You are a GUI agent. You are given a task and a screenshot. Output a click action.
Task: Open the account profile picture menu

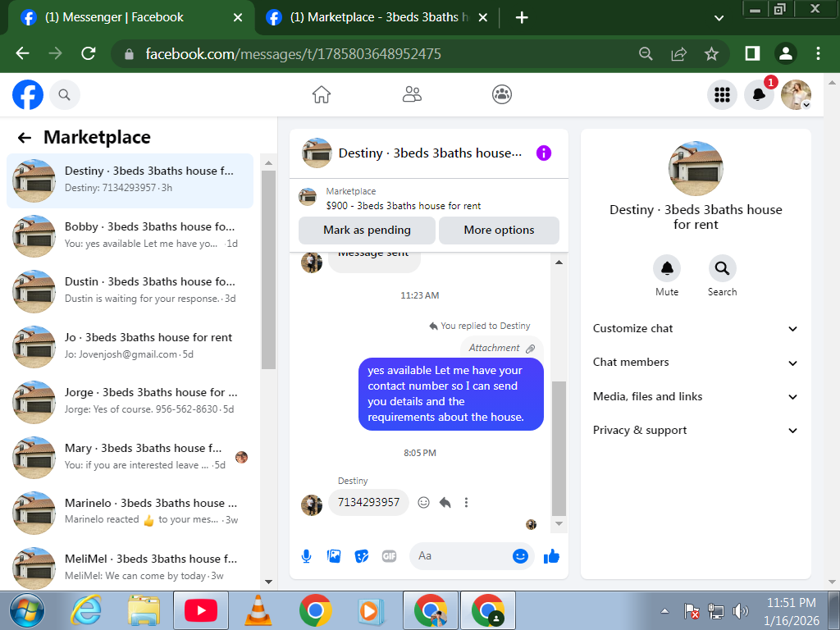click(796, 95)
